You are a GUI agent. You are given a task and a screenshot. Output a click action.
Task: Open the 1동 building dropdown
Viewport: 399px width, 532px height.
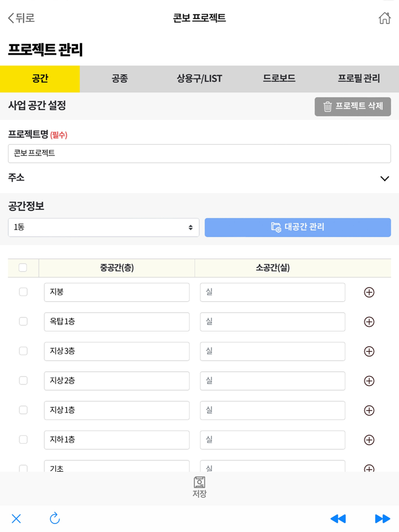tap(103, 227)
